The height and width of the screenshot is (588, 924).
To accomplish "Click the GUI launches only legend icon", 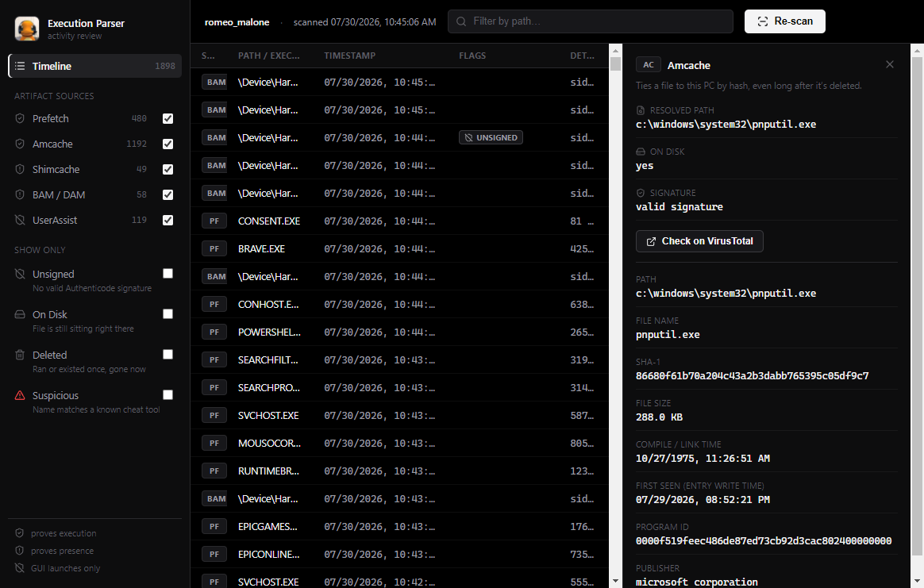I will pyautogui.click(x=19, y=568).
